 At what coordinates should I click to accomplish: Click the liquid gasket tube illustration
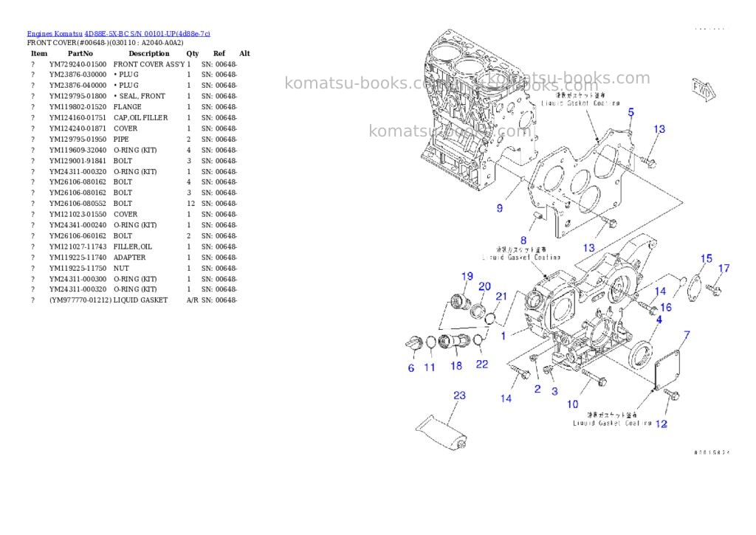[441, 432]
